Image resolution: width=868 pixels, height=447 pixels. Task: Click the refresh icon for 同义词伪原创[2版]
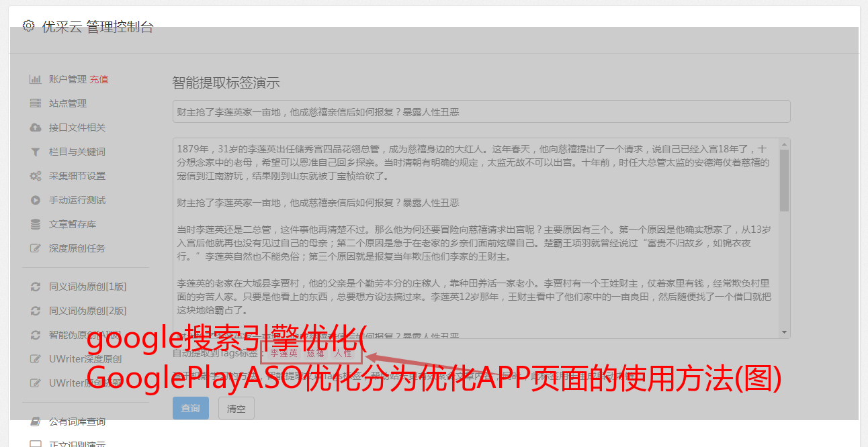tap(36, 311)
